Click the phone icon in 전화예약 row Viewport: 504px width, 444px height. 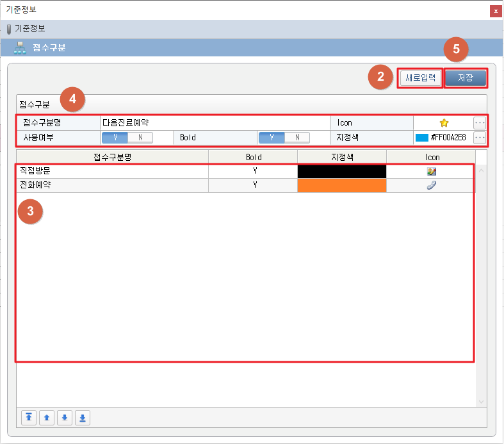click(x=432, y=185)
